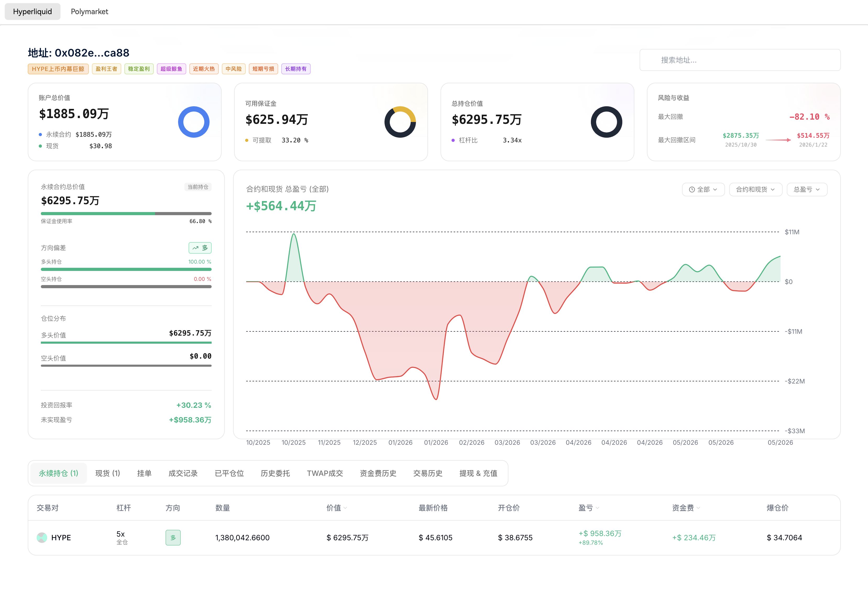Viewport: 868px width, 601px height.
Task: Open the 提现 & 充值 tab
Action: (x=479, y=473)
